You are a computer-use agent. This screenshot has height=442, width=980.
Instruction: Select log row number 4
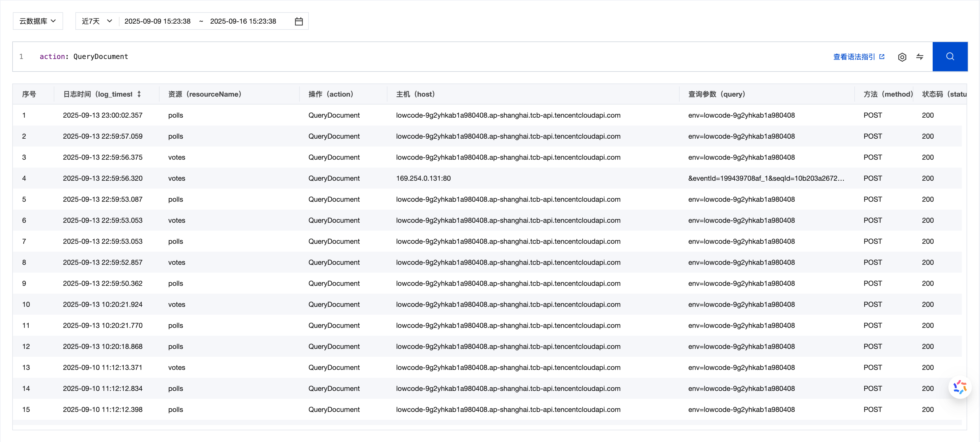click(x=24, y=178)
